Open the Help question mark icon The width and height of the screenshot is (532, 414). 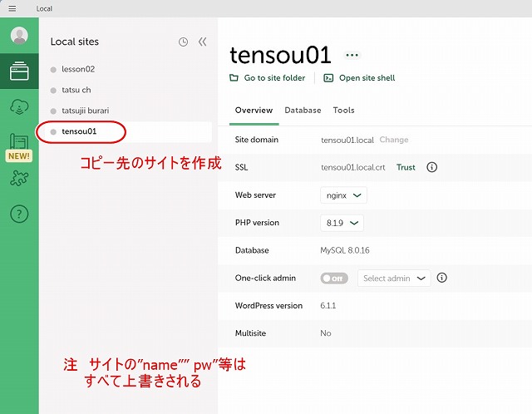click(19, 214)
